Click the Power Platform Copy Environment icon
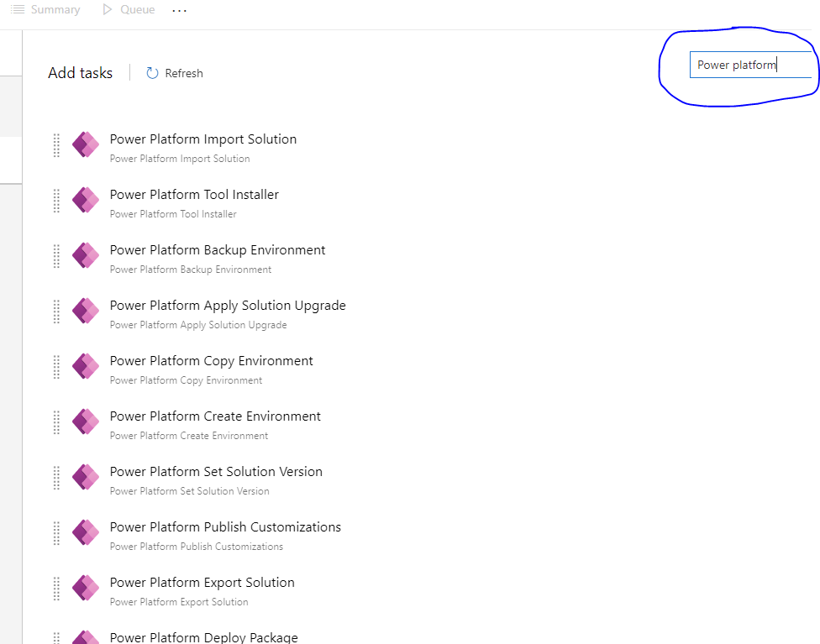820x644 pixels. coord(86,366)
